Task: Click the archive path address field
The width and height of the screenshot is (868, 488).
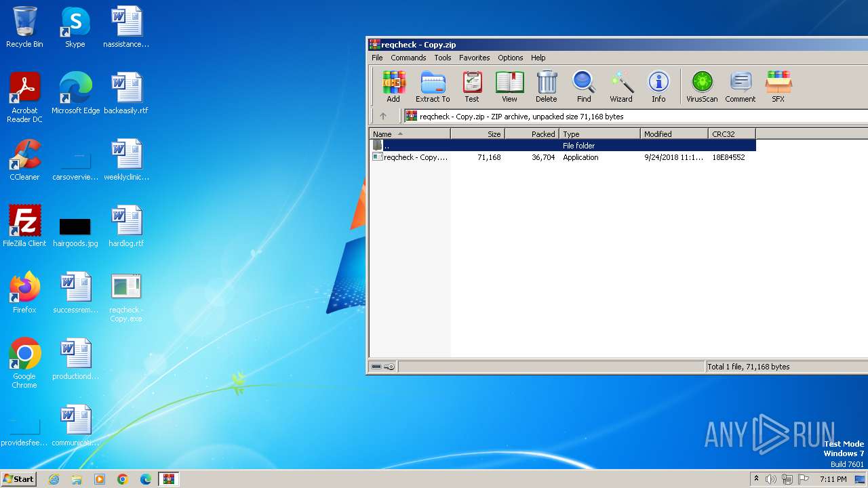Action: click(635, 116)
